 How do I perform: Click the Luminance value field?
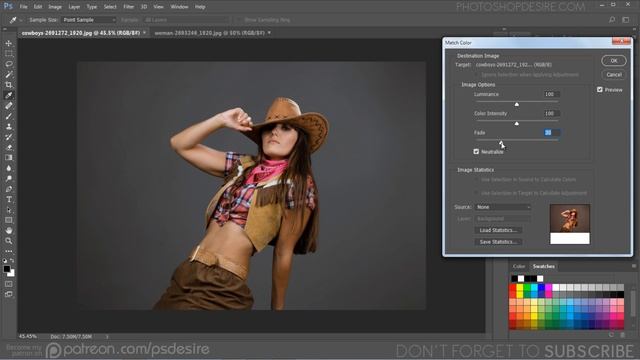(x=551, y=94)
